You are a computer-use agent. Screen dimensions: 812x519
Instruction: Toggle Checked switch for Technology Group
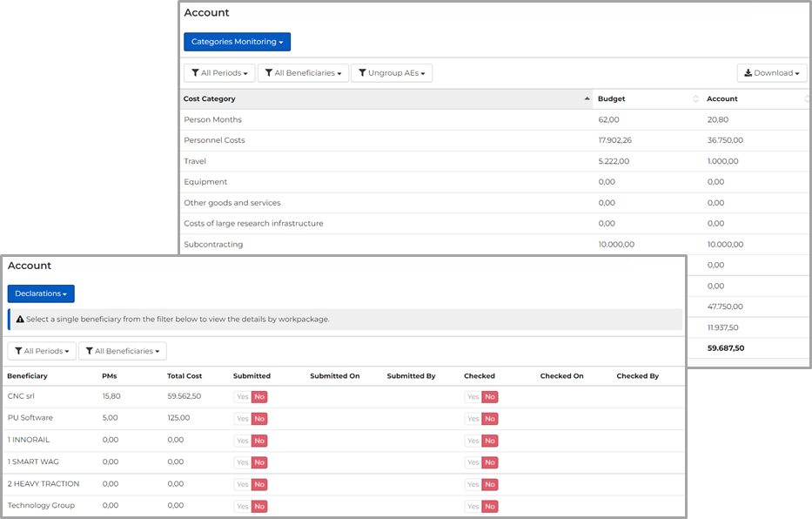[480, 506]
